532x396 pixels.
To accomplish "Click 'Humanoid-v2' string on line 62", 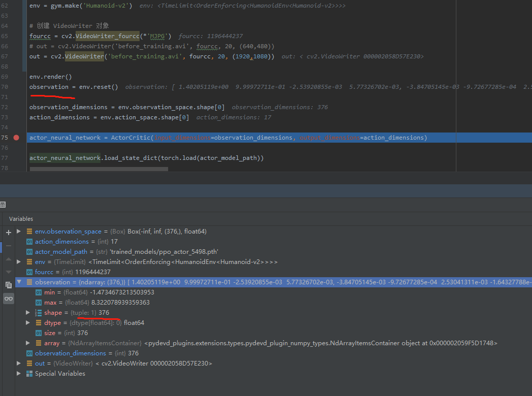I will 106,6.
